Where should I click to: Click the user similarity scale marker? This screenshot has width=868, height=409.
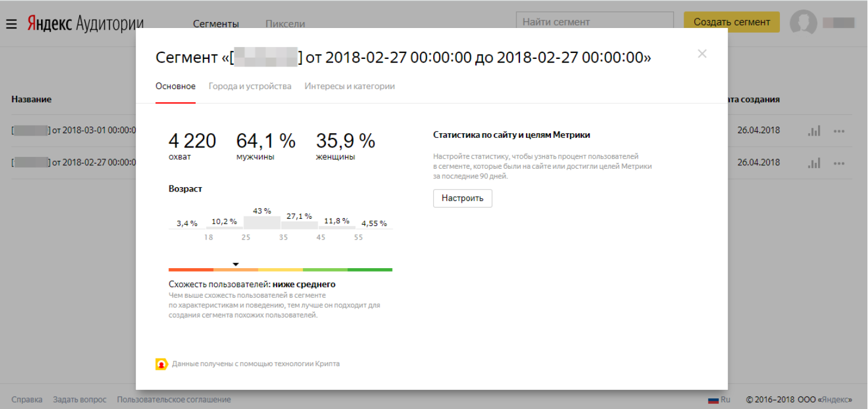coord(236,264)
